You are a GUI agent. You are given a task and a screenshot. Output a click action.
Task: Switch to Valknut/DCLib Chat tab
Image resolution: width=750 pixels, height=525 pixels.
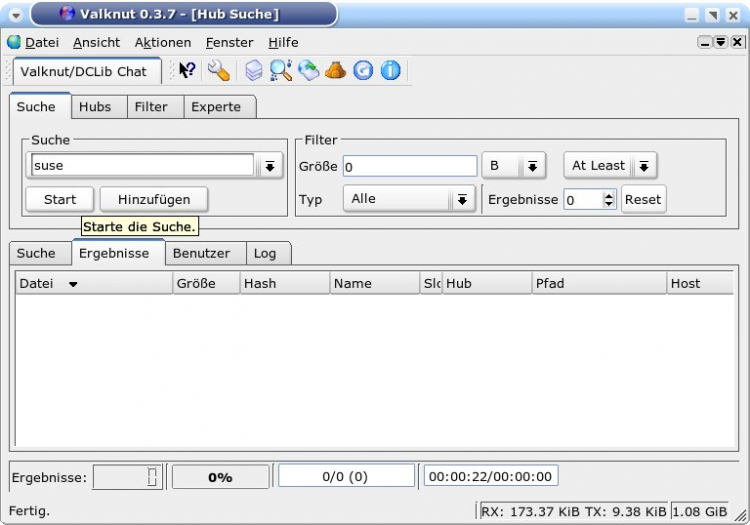[87, 71]
